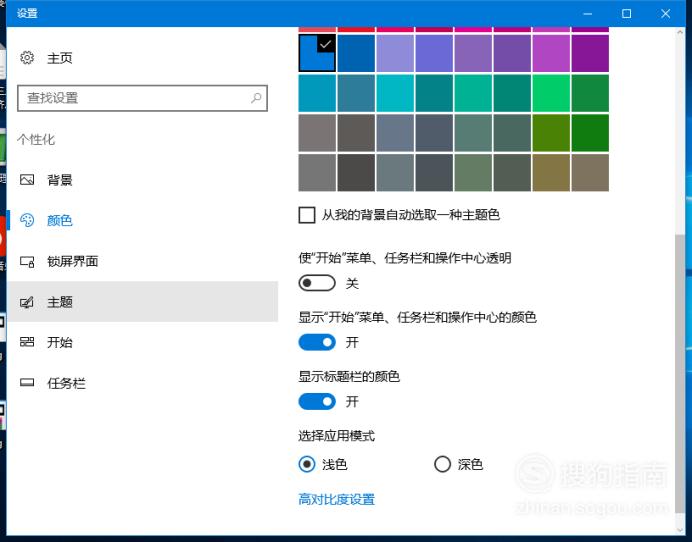Click the Start tiles icon

click(27, 342)
